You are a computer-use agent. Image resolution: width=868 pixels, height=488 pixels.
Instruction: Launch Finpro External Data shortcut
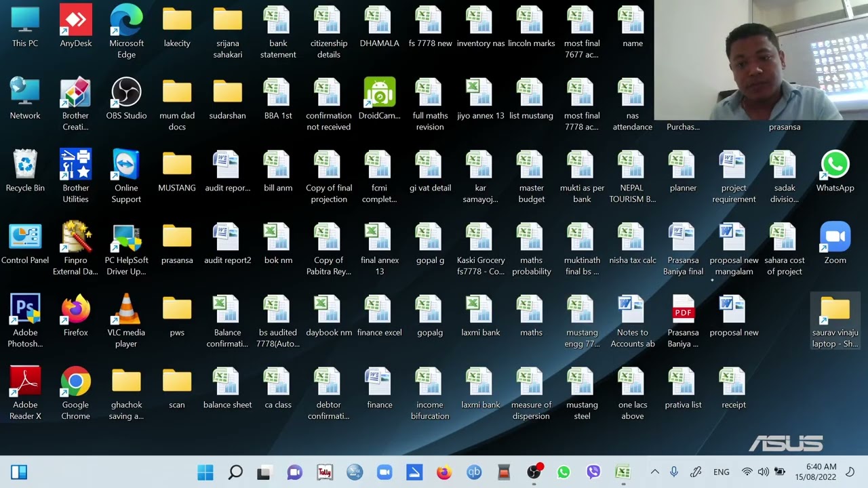pyautogui.click(x=76, y=249)
